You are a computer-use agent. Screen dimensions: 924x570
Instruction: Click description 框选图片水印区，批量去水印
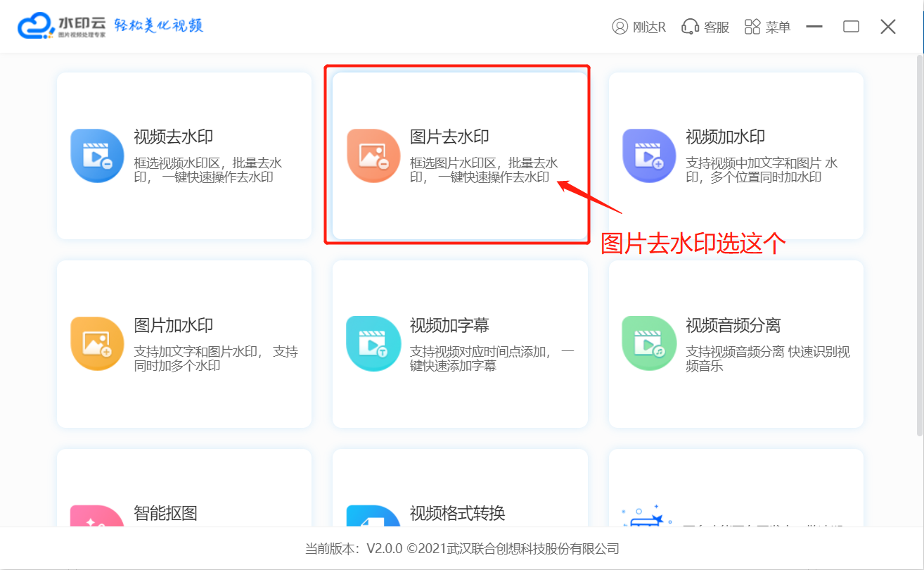coord(484,170)
